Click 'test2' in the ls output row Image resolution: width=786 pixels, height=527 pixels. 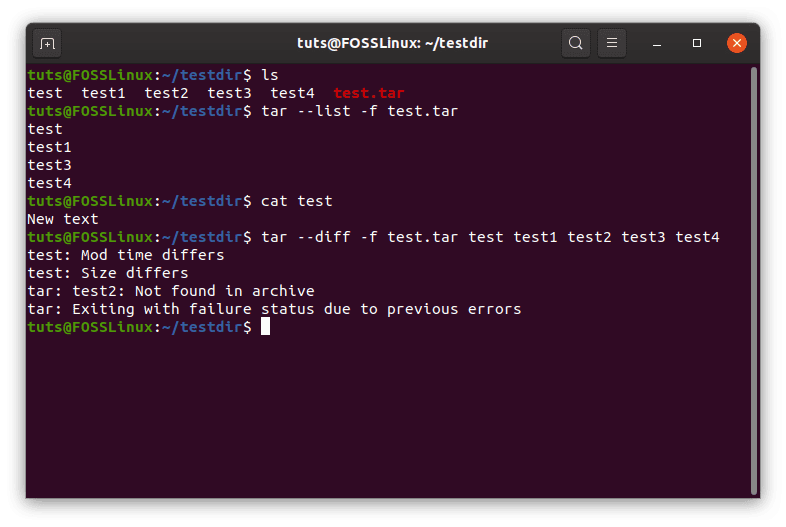[x=166, y=93]
